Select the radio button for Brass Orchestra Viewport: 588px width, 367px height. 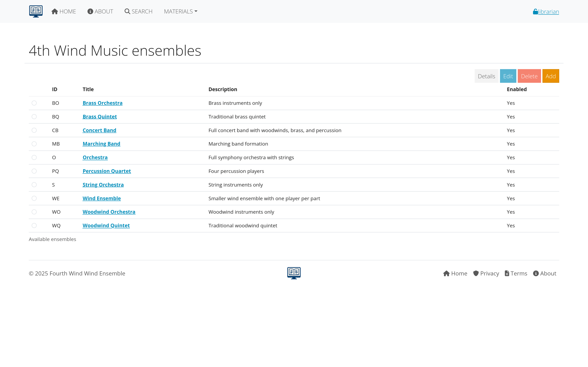click(34, 103)
